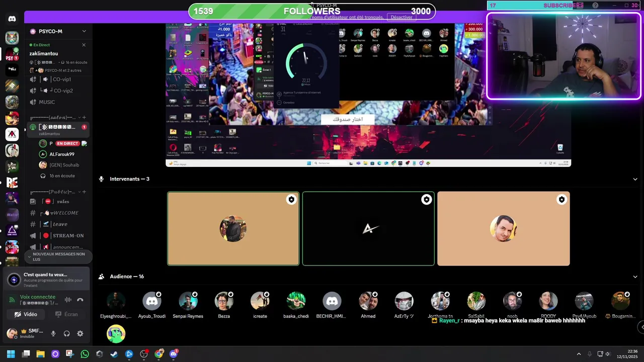Select first speaker tile with coat avatar

[233, 228]
